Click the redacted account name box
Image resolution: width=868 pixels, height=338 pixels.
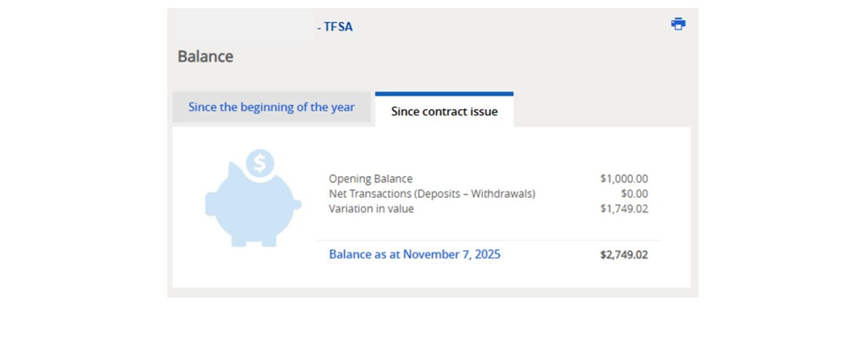point(244,26)
